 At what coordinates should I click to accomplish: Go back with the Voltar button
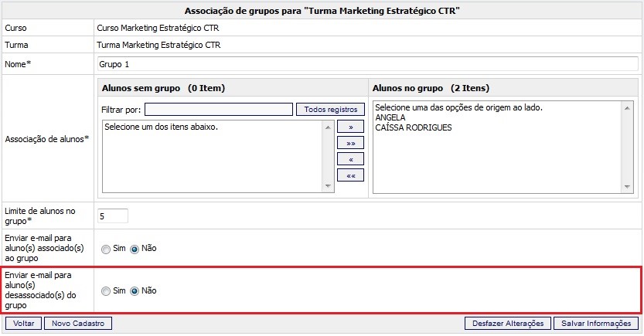(23, 324)
